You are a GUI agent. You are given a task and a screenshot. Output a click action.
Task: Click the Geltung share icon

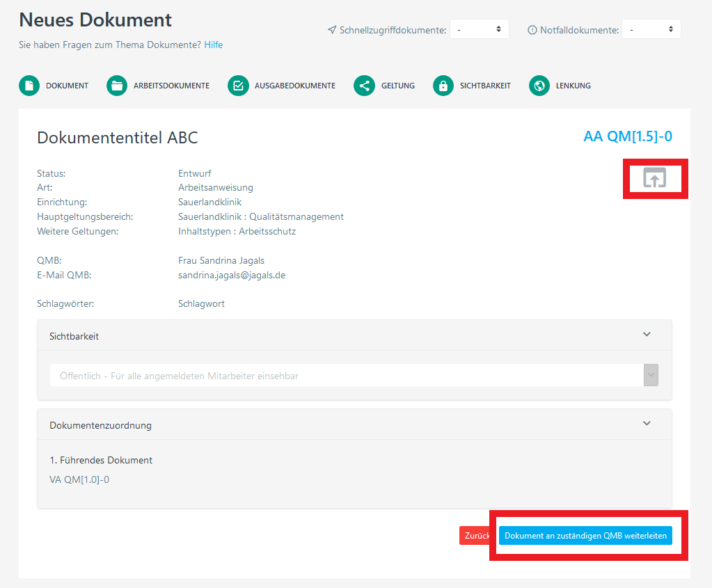(x=364, y=86)
